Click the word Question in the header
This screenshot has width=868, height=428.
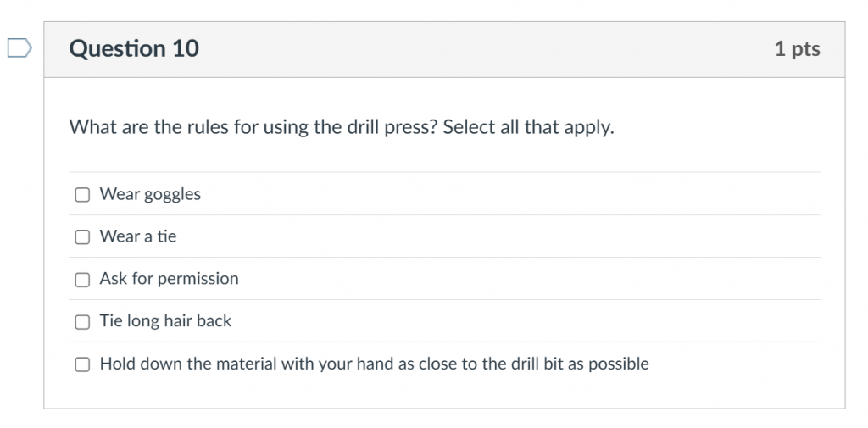(x=117, y=48)
